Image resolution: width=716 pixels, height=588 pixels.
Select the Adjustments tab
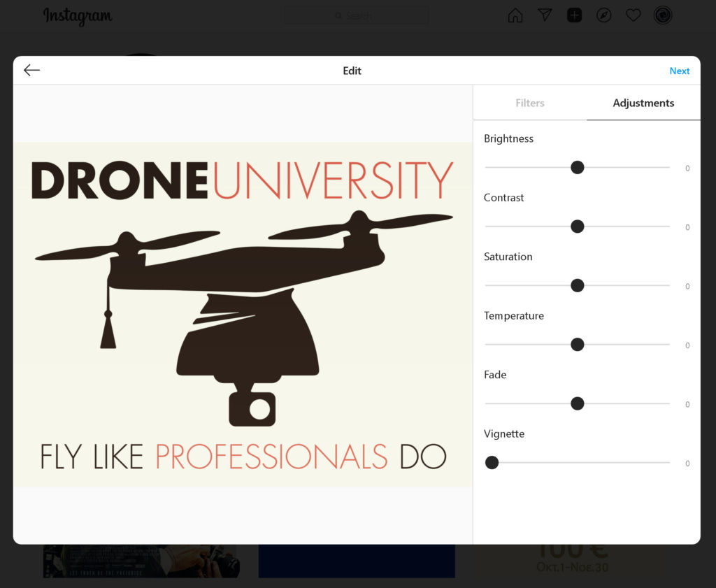click(x=643, y=103)
